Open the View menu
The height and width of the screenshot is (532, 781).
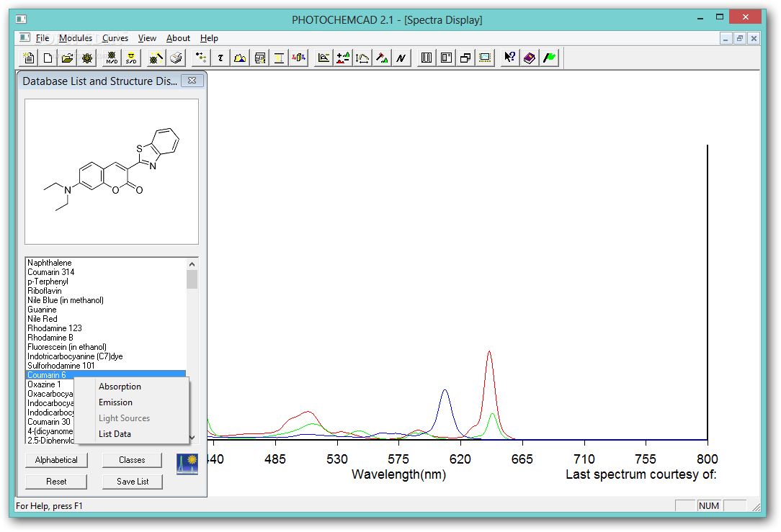(x=147, y=38)
